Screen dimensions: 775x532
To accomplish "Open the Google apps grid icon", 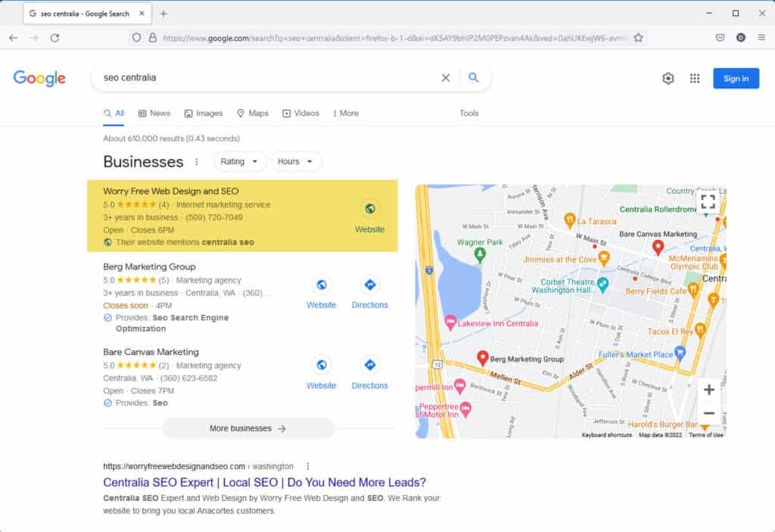I will 695,78.
